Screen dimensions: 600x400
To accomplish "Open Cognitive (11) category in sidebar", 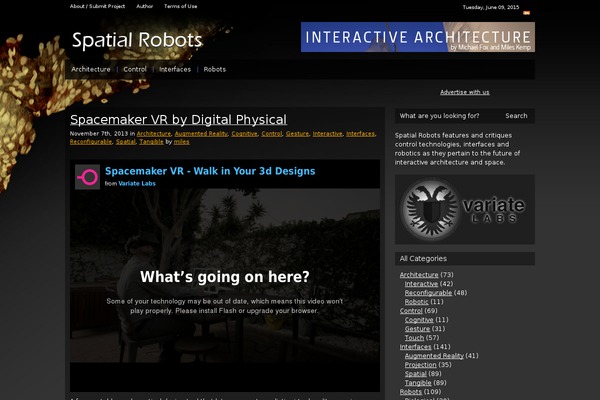I will [x=419, y=320].
